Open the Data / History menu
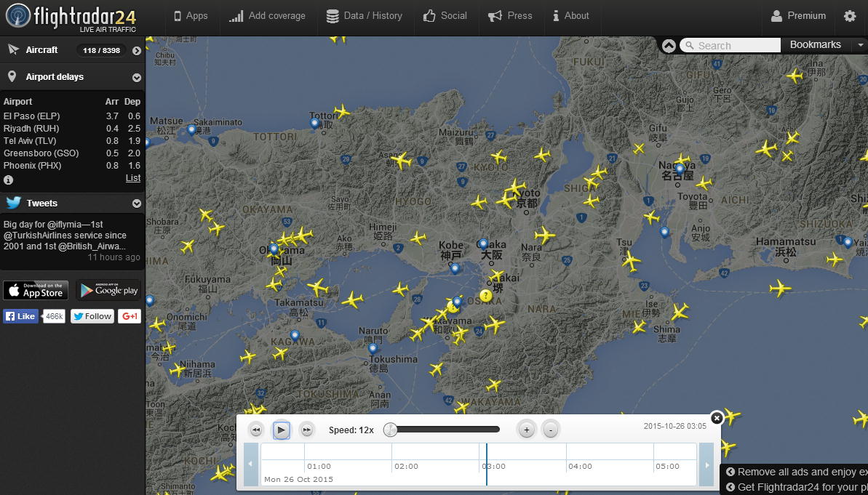The width and height of the screenshot is (868, 495). pos(364,16)
